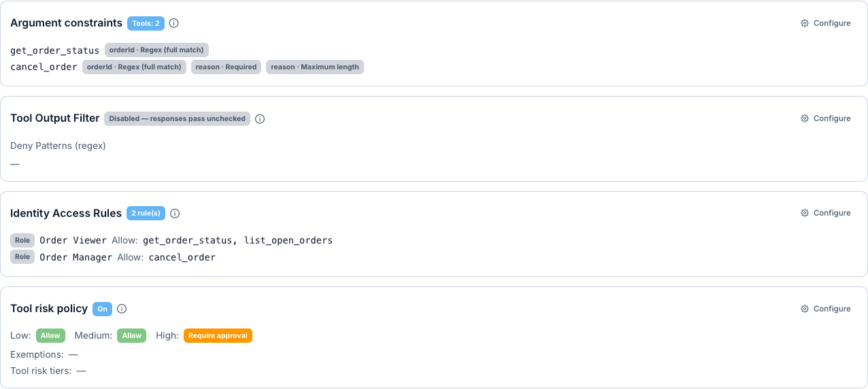Click info icon next to Identity Access Rules
The image size is (868, 389).
coord(175,214)
